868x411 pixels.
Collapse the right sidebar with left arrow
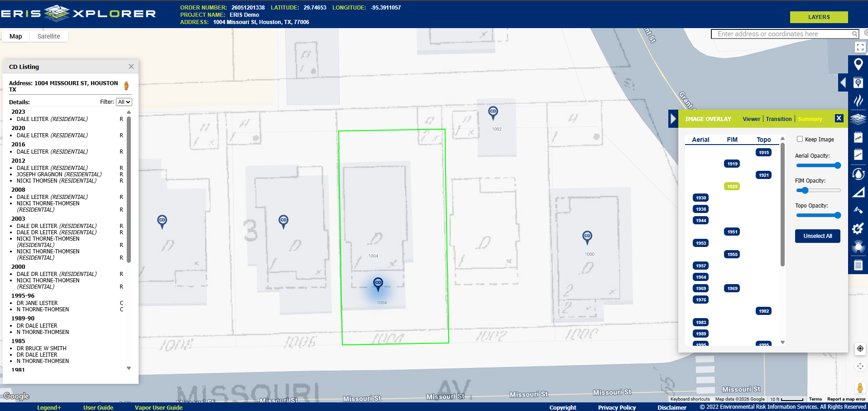(x=843, y=82)
